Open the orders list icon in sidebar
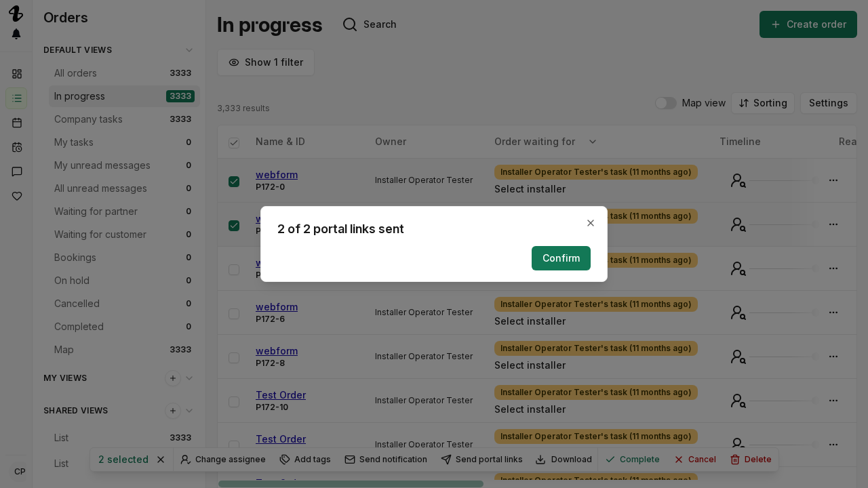 [x=17, y=98]
